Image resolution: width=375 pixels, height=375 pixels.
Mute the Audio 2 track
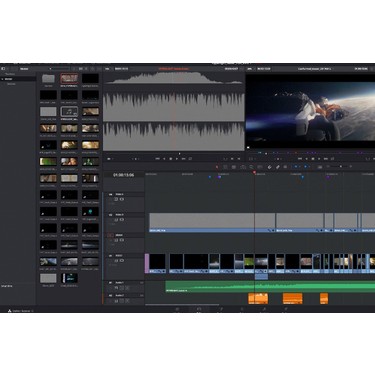coord(127,301)
